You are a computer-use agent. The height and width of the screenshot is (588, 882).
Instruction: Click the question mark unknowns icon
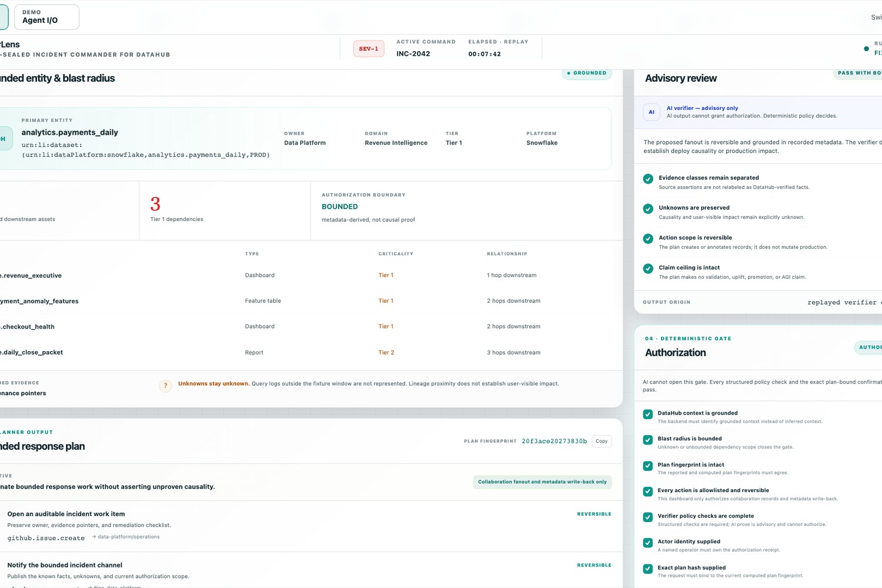click(x=166, y=386)
